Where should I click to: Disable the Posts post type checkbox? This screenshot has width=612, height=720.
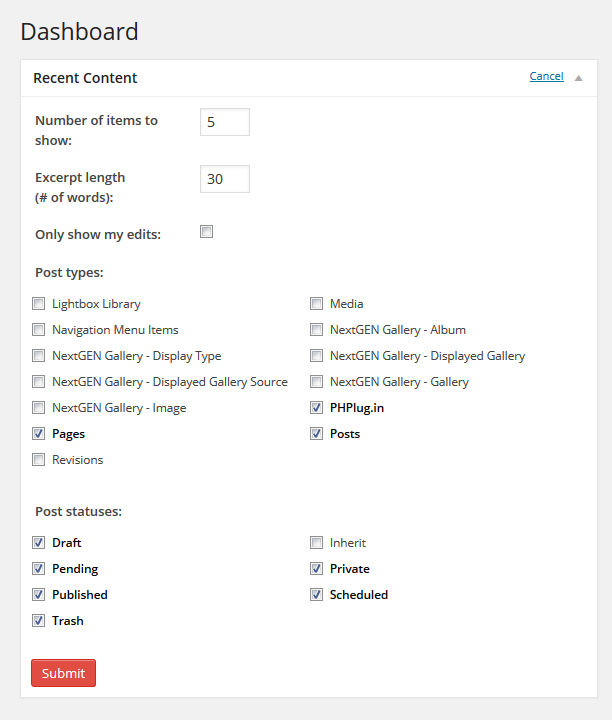(316, 434)
